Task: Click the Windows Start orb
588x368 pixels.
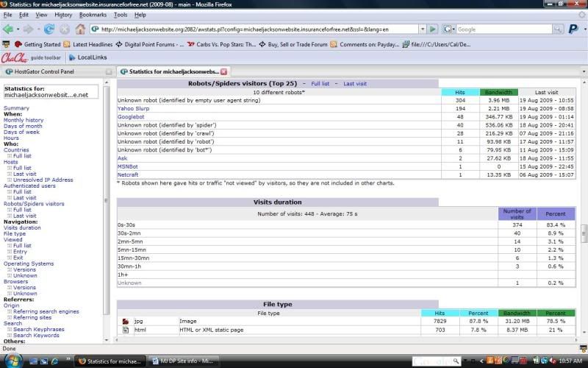Action: (x=13, y=361)
